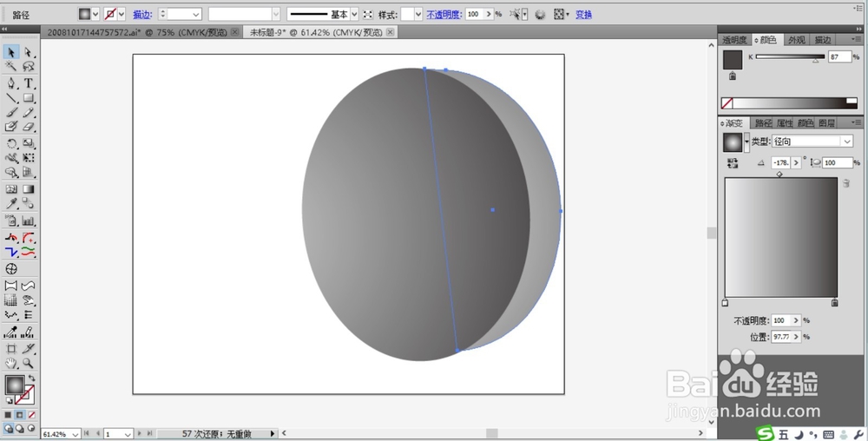The image size is (868, 441).
Task: Select the Type tool
Action: point(29,83)
